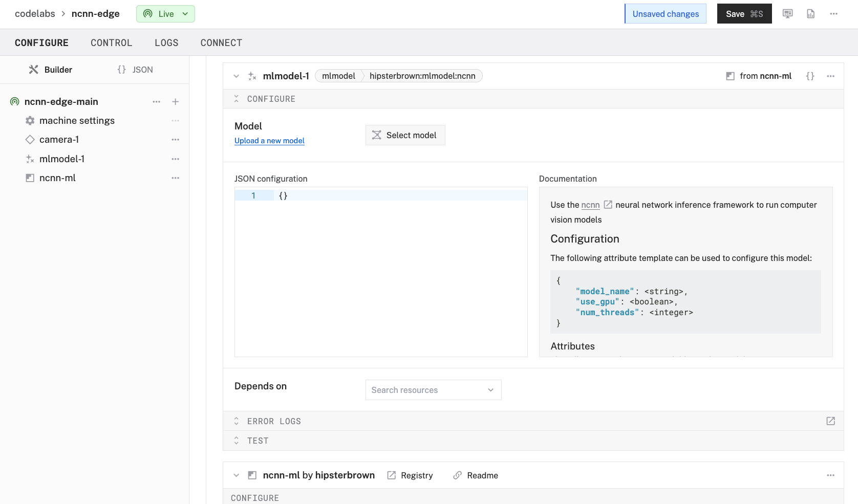Switch to JSON mode

click(x=135, y=70)
